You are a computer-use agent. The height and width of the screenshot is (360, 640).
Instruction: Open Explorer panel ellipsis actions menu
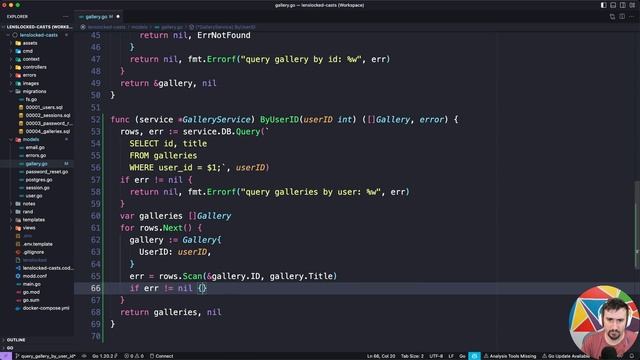[x=66, y=17]
